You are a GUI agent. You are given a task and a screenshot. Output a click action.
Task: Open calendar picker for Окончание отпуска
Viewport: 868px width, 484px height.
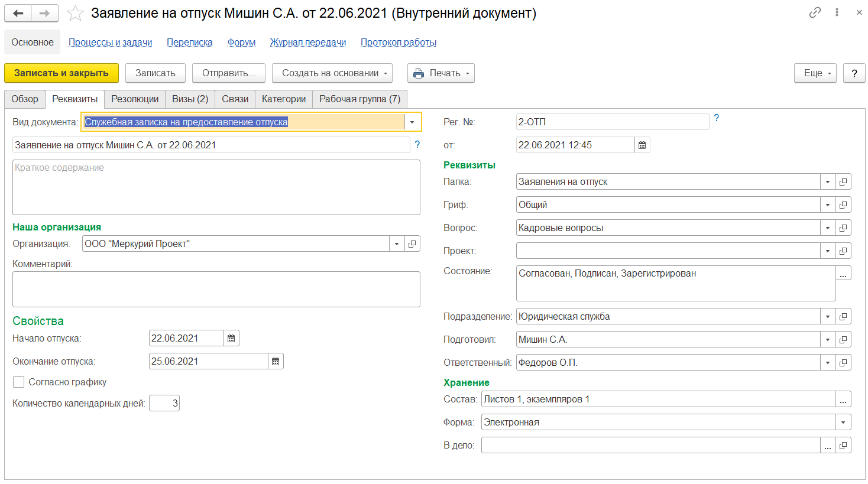pyautogui.click(x=276, y=362)
